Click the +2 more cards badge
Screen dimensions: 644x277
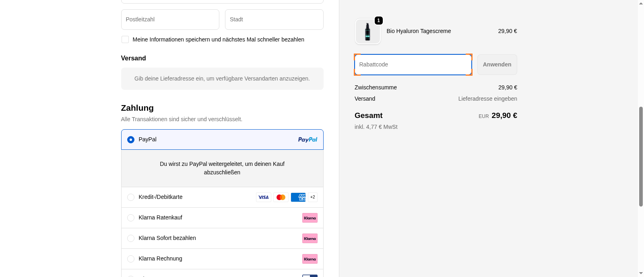[313, 197]
